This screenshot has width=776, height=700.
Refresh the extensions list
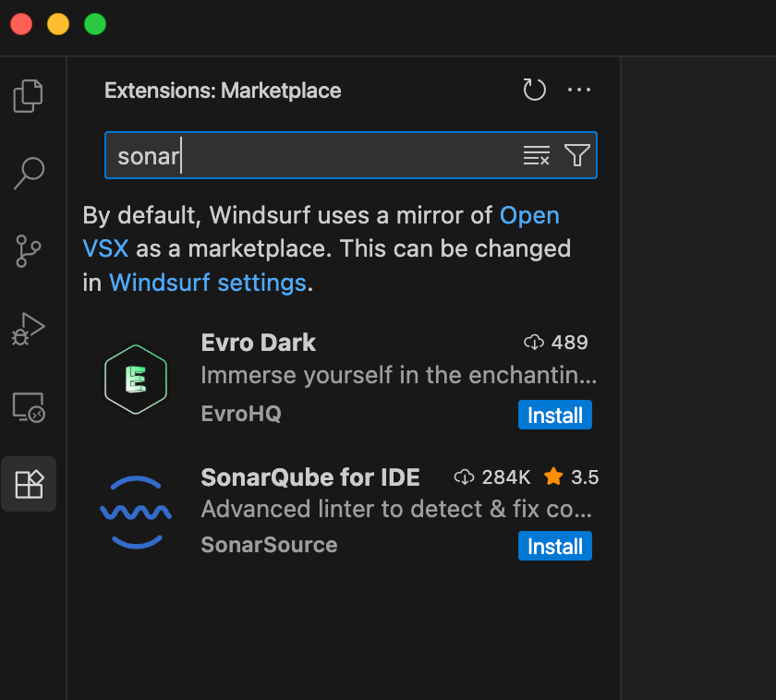click(534, 90)
